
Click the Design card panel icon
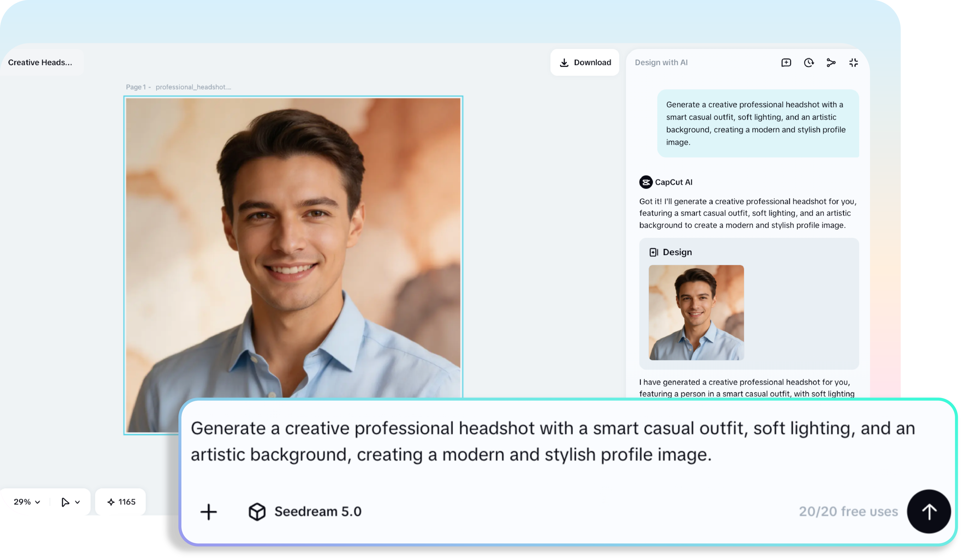(x=654, y=252)
